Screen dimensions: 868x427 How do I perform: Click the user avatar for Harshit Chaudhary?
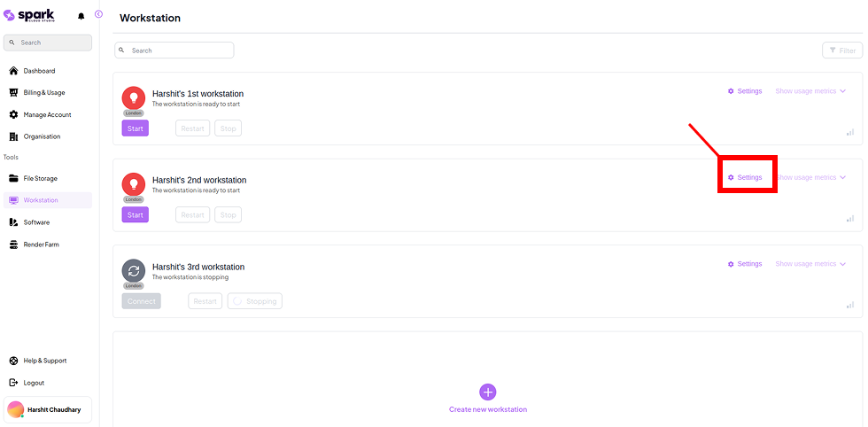(x=16, y=409)
